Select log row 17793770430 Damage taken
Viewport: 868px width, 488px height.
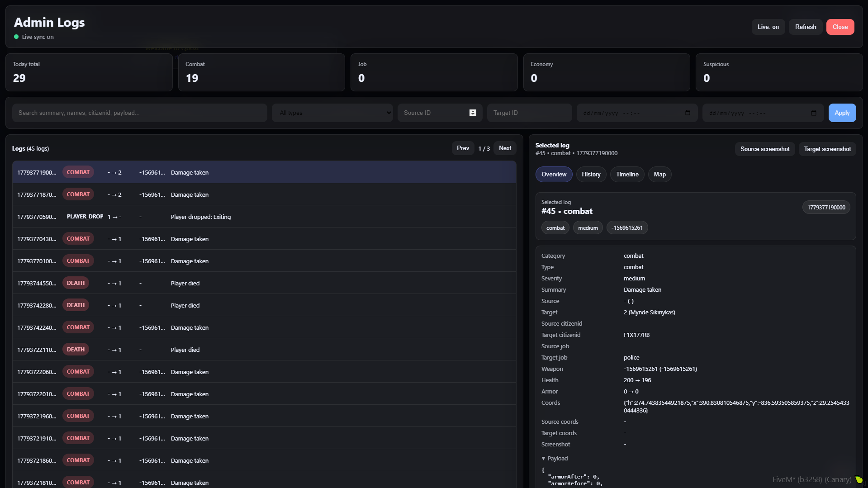[264, 238]
